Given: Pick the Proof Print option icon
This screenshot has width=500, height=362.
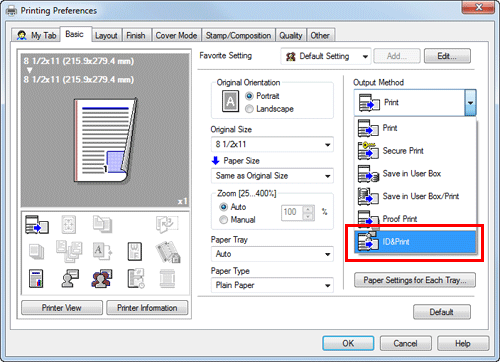Looking at the screenshot, I should click(x=368, y=218).
